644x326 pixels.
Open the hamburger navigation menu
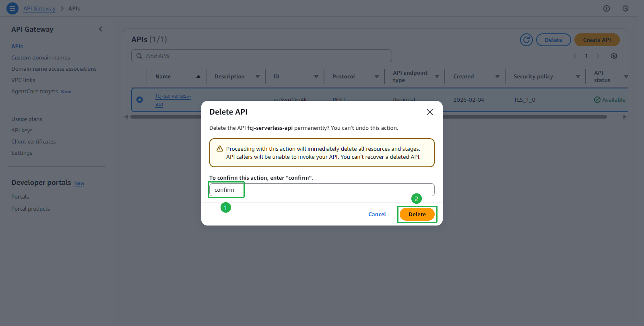12,8
